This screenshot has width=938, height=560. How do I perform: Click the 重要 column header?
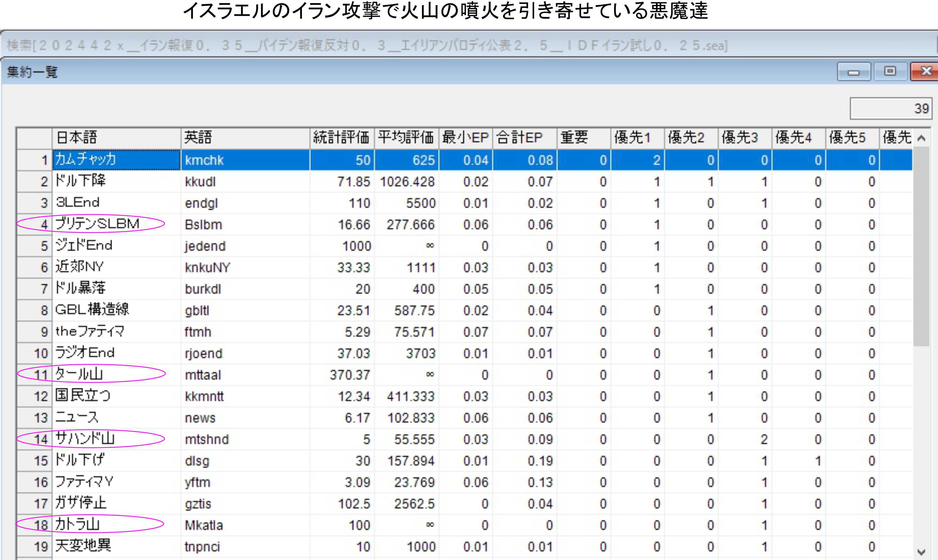pyautogui.click(x=584, y=138)
